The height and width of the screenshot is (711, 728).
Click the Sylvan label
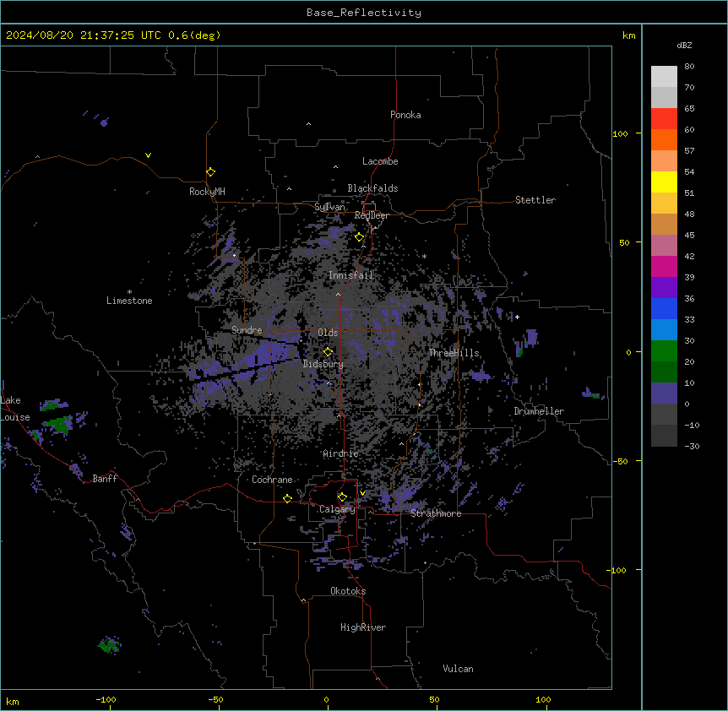(329, 207)
